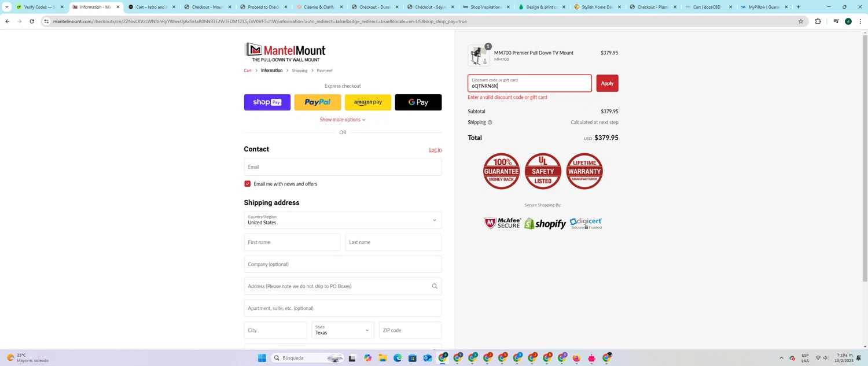Switch to the Stylish Home Decor tab
The image size is (868, 366).
click(x=597, y=7)
